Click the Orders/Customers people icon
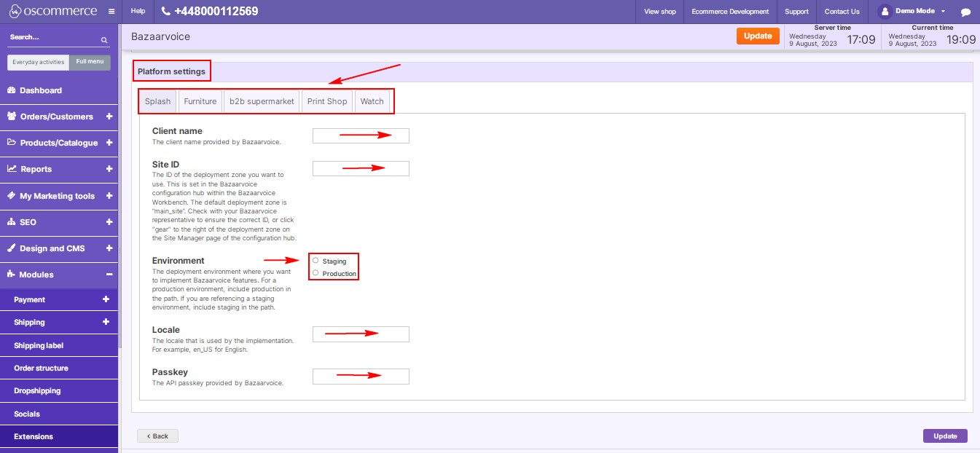Viewport: 980px width, 453px height. click(x=12, y=117)
